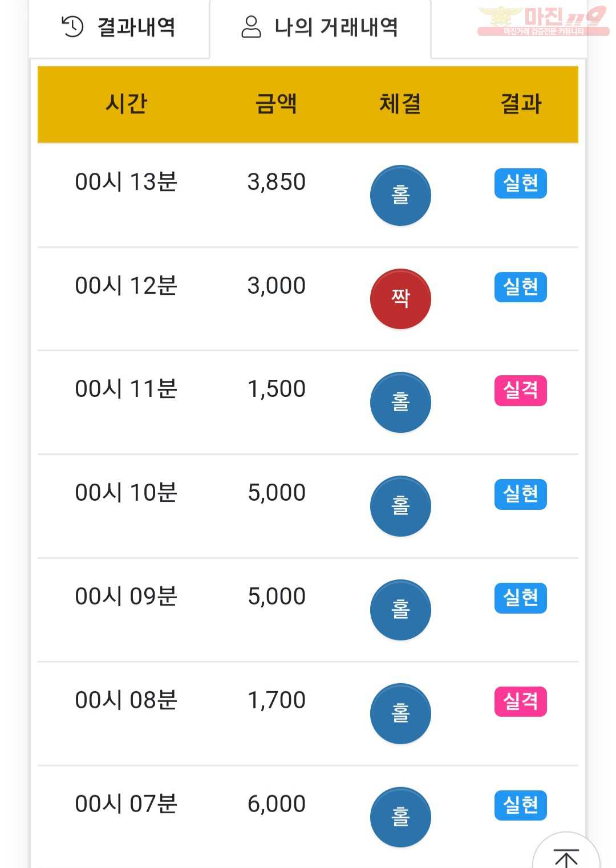Click the 홀 circle for 00시 09분
616x868 pixels.
400,610
